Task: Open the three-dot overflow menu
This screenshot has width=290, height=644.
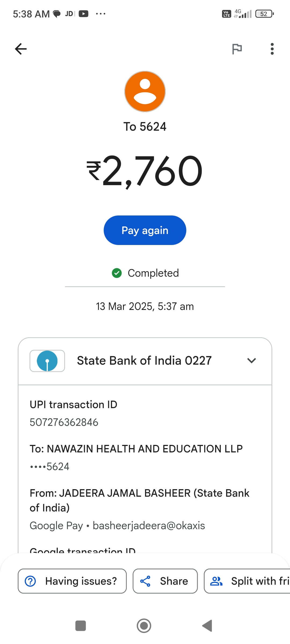Action: pyautogui.click(x=272, y=49)
